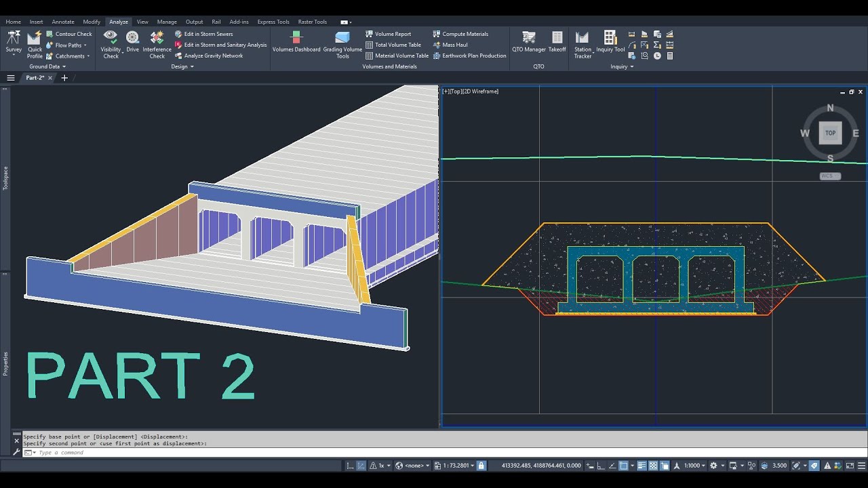The width and height of the screenshot is (868, 488).
Task: Toggle transparency display in status bar
Action: click(653, 466)
